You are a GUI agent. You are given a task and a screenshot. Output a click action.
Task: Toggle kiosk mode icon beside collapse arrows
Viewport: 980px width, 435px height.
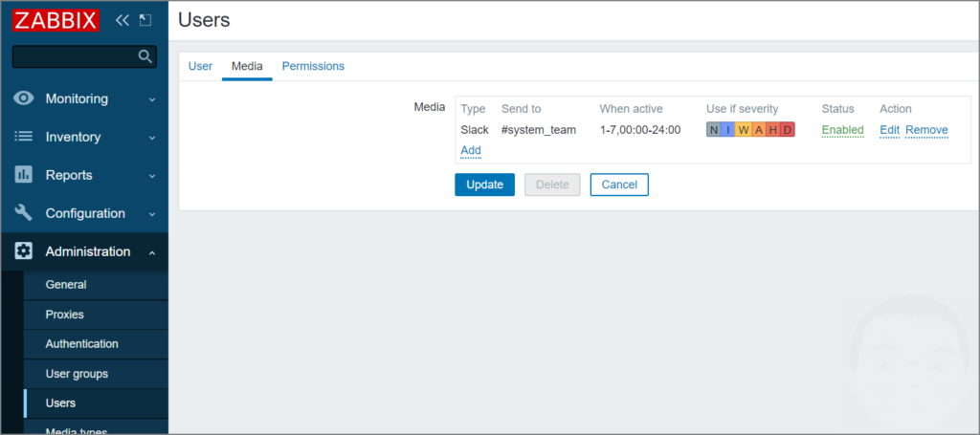pyautogui.click(x=145, y=20)
